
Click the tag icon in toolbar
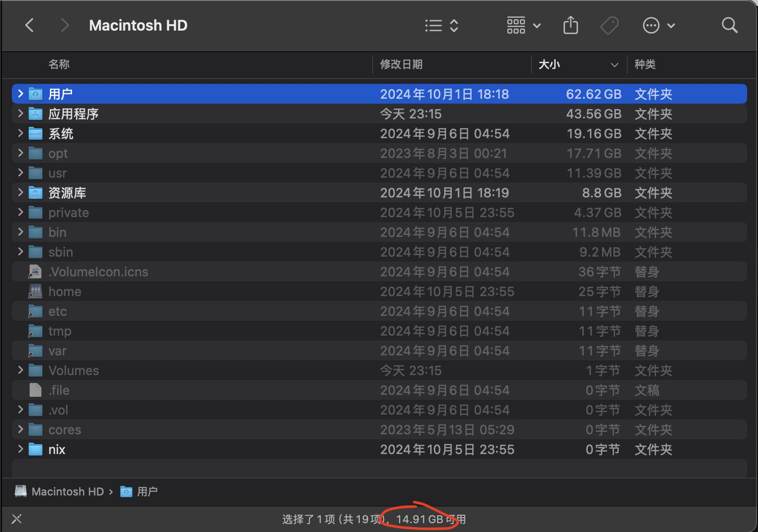pyautogui.click(x=609, y=26)
